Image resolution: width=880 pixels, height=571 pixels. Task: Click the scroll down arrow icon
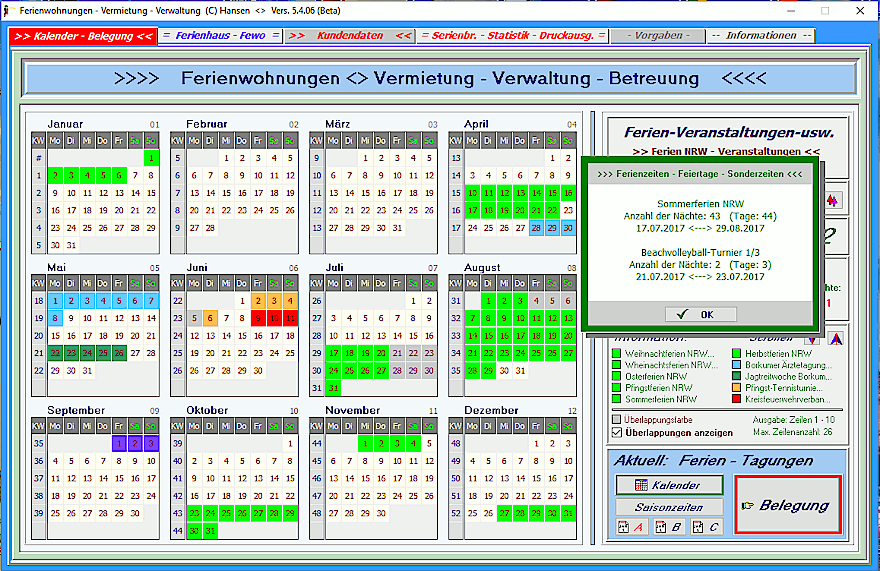tap(812, 339)
